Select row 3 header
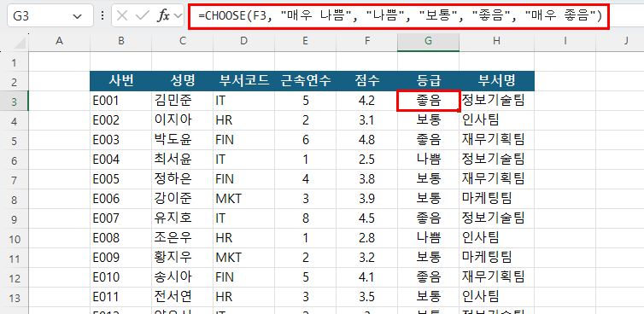 click(x=14, y=102)
